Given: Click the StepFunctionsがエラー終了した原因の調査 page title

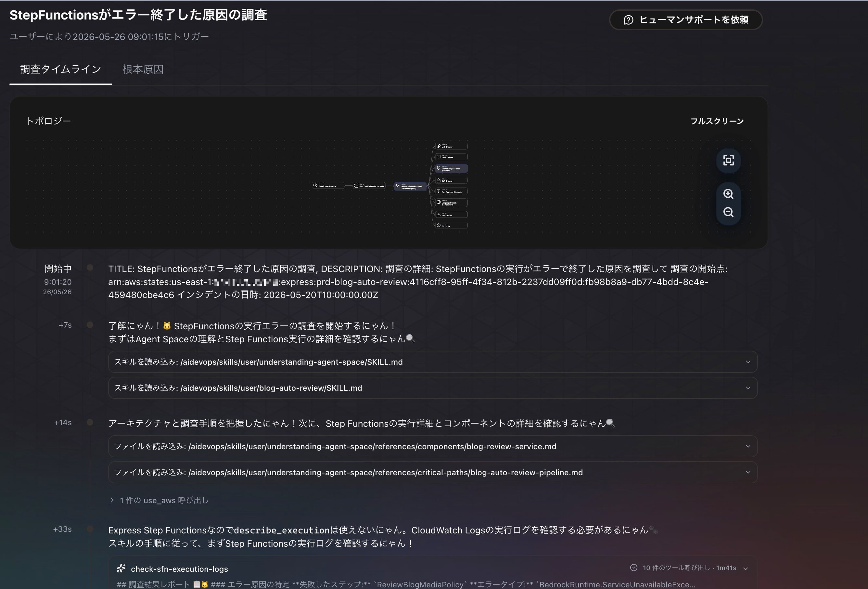Looking at the screenshot, I should coord(138,15).
